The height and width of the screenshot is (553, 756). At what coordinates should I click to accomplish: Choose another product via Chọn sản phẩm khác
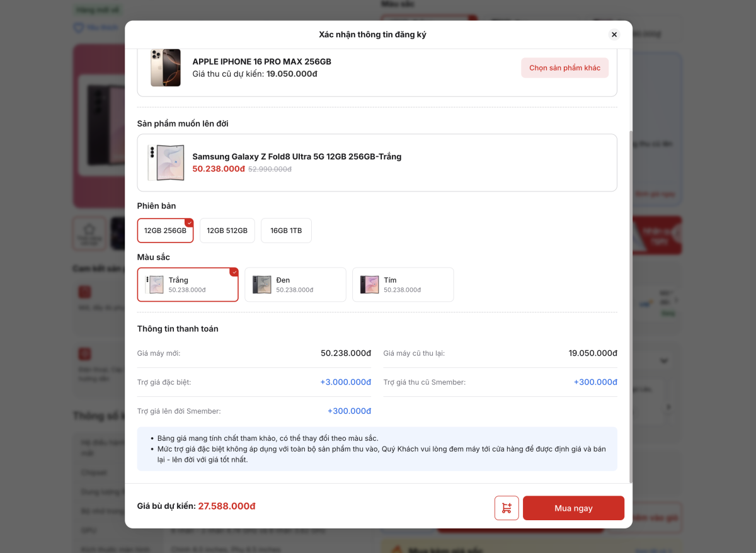pyautogui.click(x=564, y=68)
